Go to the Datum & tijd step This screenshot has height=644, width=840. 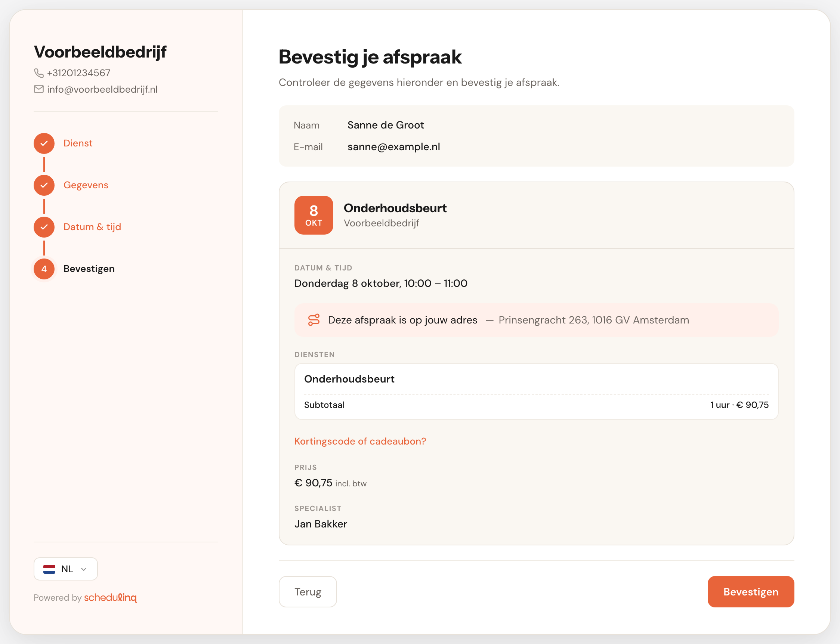[92, 227]
